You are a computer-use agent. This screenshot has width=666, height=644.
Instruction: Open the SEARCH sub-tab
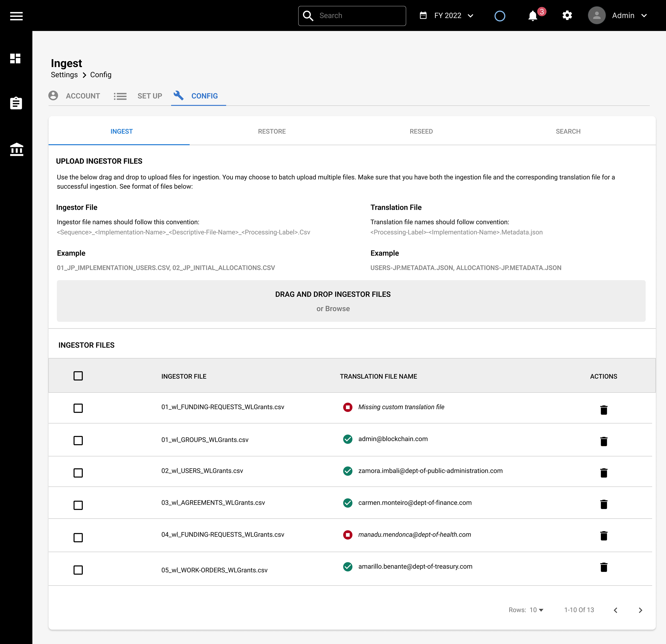click(x=568, y=131)
